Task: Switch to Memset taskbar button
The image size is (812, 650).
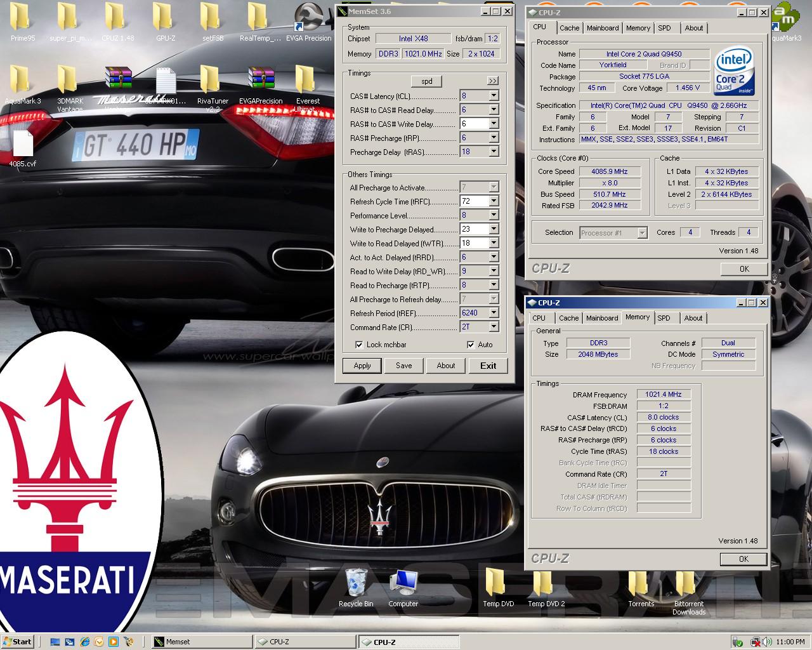Action: pyautogui.click(x=202, y=642)
